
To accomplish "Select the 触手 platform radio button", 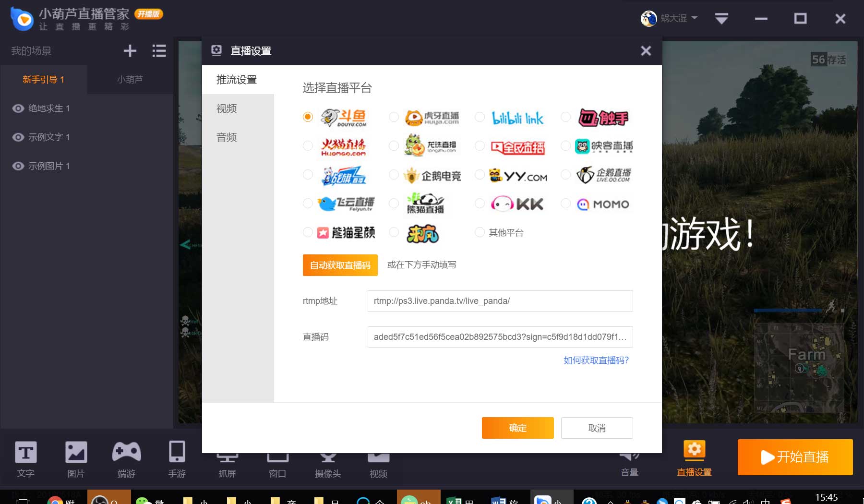I will point(565,117).
